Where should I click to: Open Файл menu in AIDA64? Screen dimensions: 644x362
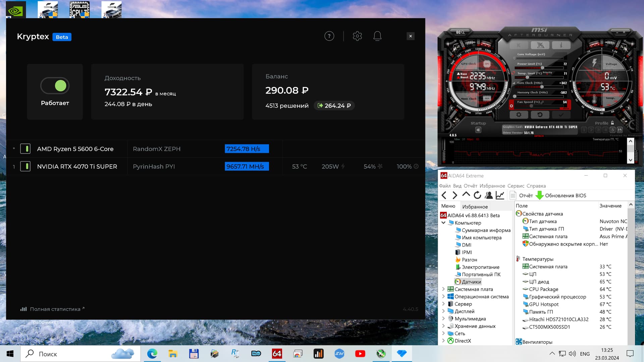445,186
